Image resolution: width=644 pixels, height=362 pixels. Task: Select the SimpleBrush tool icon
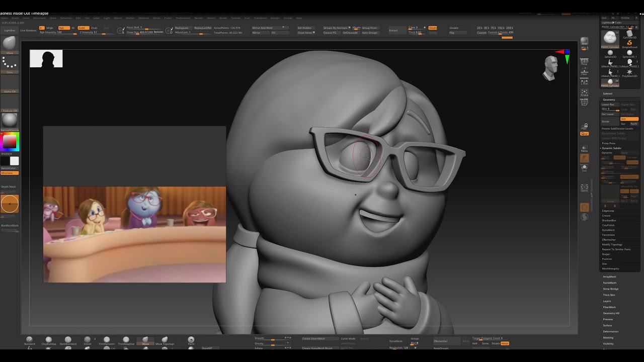pyautogui.click(x=629, y=43)
